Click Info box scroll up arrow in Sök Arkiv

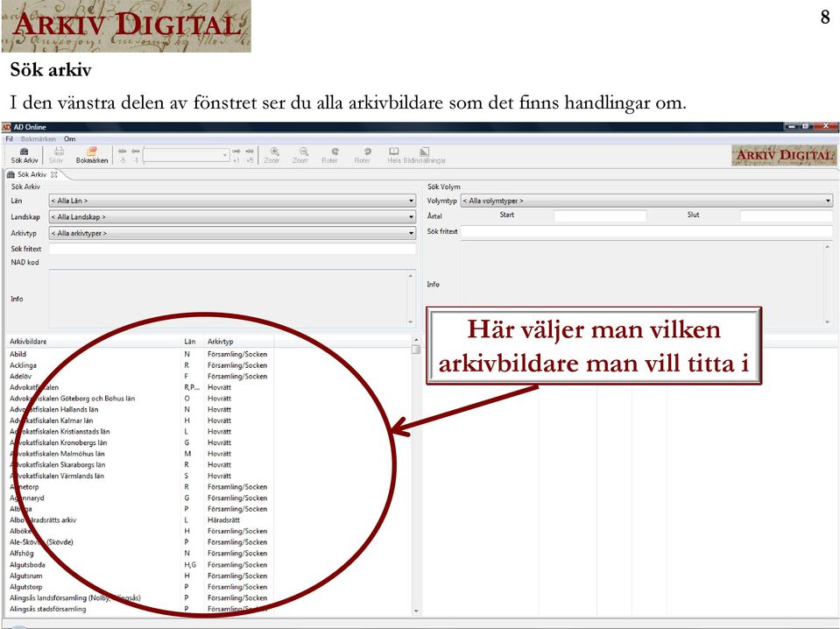pos(411,275)
